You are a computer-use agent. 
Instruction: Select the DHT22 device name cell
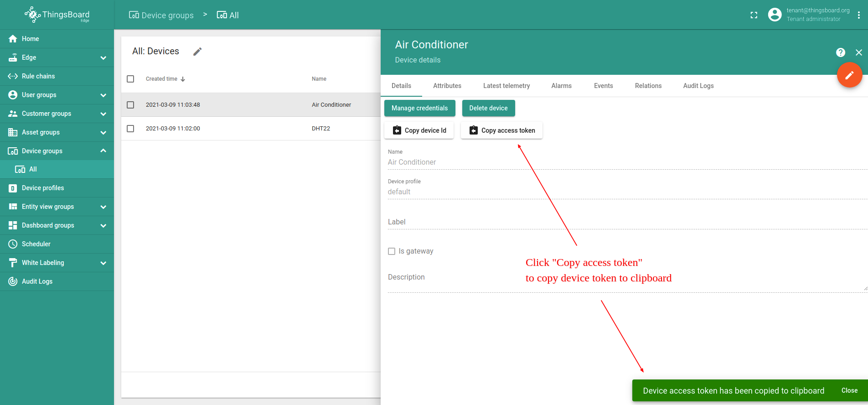321,129
